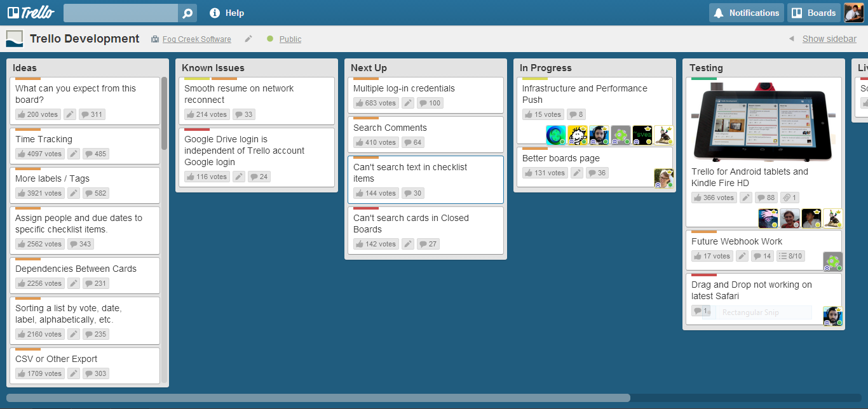Click the pencil icon beside Fog Creek Software
Image resolution: width=868 pixels, height=409 pixels.
click(248, 39)
